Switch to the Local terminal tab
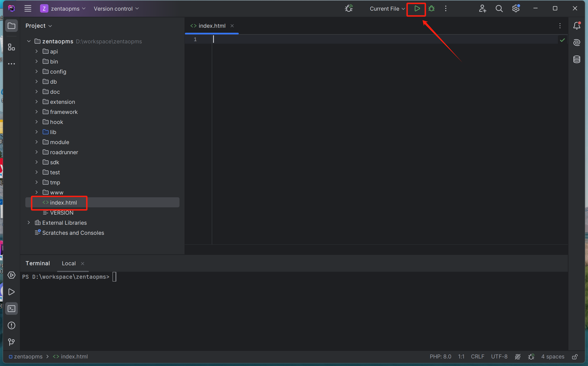Image resolution: width=588 pixels, height=366 pixels. pos(69,263)
